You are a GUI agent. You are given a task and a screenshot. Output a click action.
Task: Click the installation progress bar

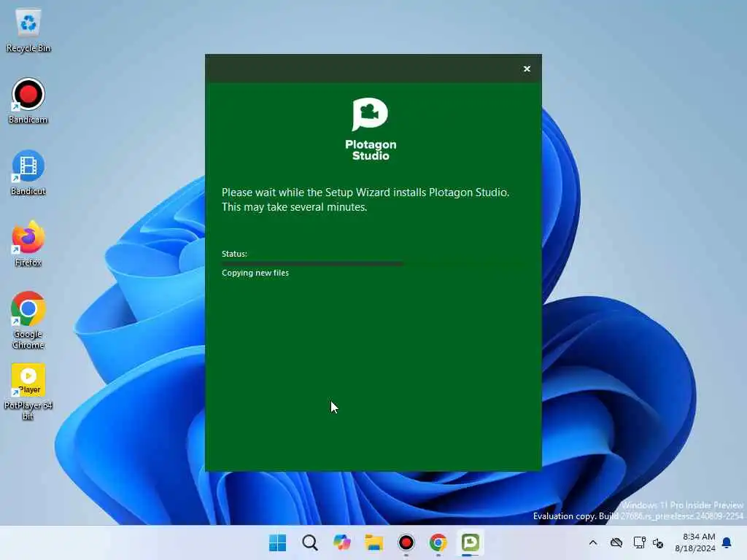coord(373,263)
